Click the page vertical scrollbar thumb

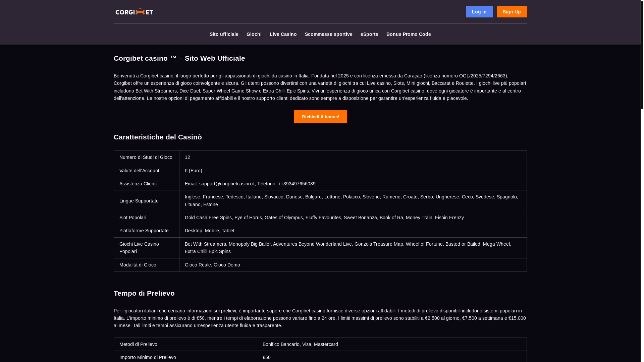point(642,55)
